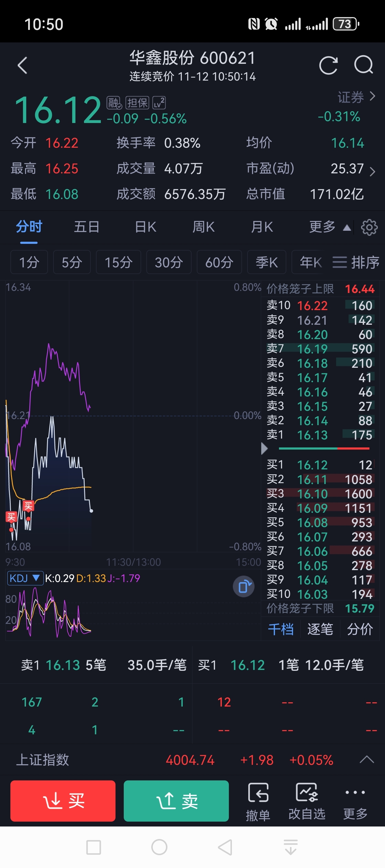Open chart settings gear icon
This screenshot has width=385, height=868.
click(x=369, y=227)
